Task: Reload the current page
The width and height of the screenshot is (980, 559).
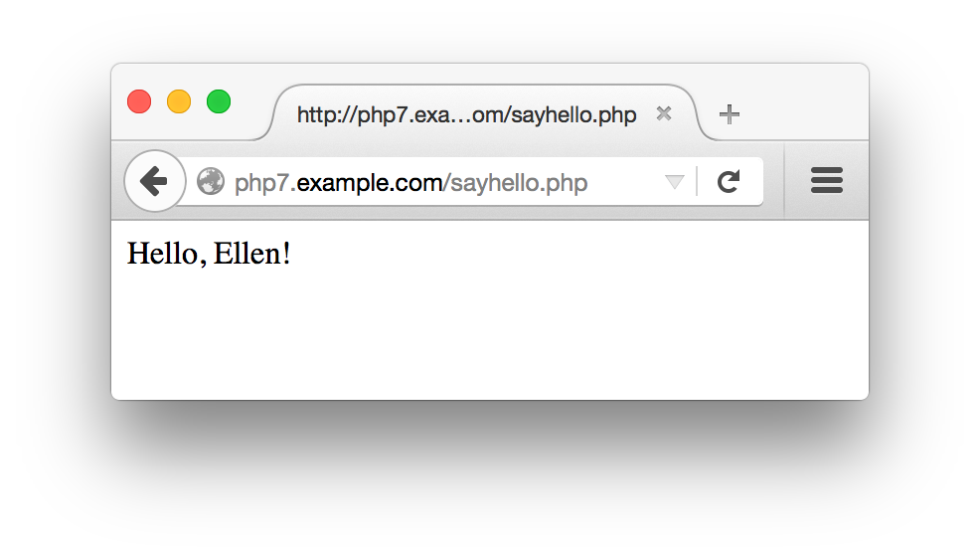Action: [x=729, y=182]
